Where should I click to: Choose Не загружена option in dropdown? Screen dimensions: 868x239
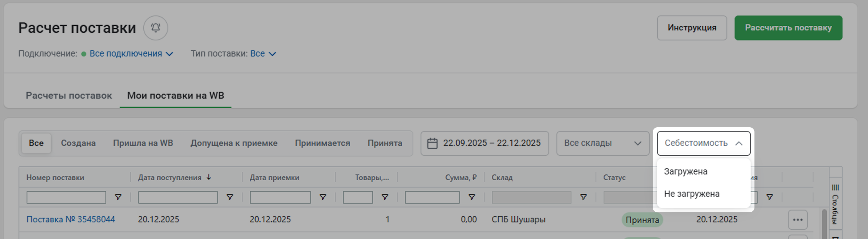691,194
